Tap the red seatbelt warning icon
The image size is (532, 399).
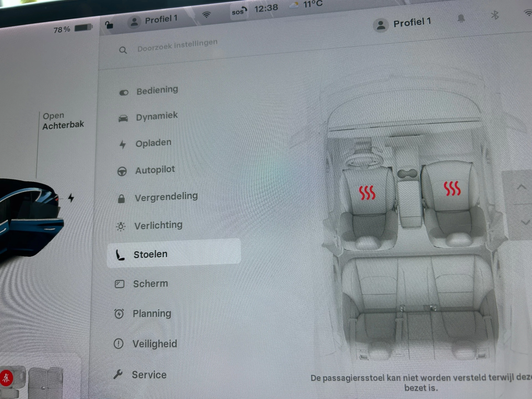7,377
